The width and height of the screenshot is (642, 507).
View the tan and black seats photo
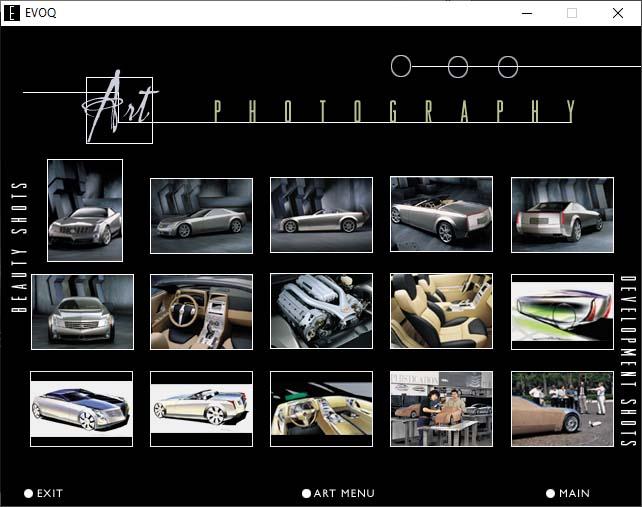[441, 311]
